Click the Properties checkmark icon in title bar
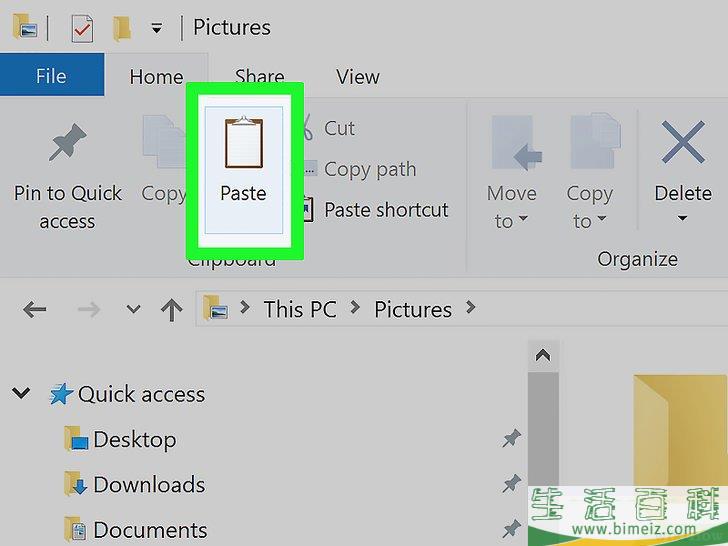728x546 pixels. tap(83, 28)
